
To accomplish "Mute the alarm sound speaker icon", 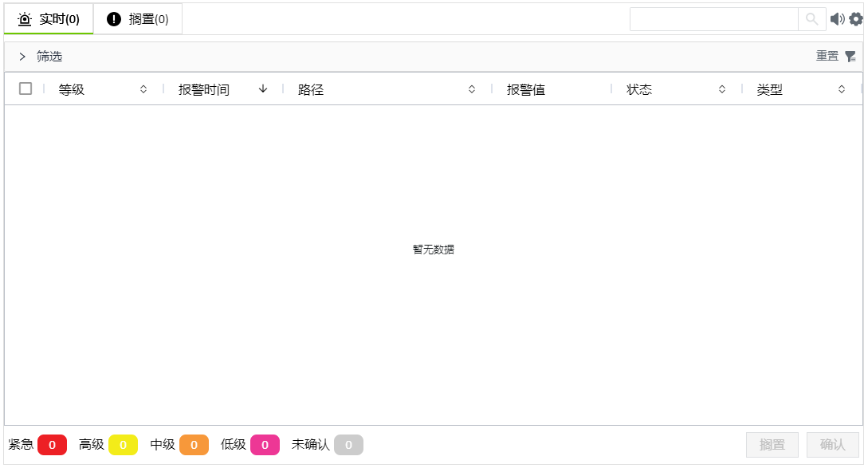I will pyautogui.click(x=837, y=19).
